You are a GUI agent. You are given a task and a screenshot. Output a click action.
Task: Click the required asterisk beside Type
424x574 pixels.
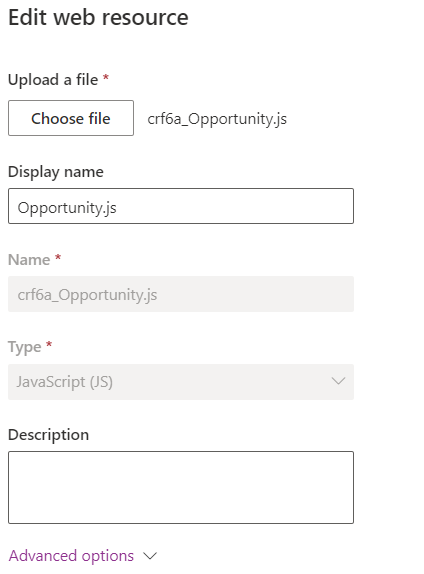(49, 344)
